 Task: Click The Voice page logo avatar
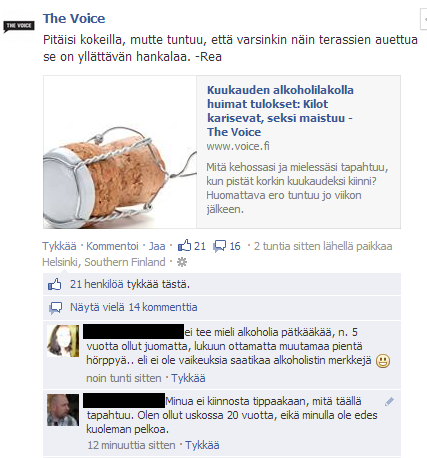click(x=19, y=27)
